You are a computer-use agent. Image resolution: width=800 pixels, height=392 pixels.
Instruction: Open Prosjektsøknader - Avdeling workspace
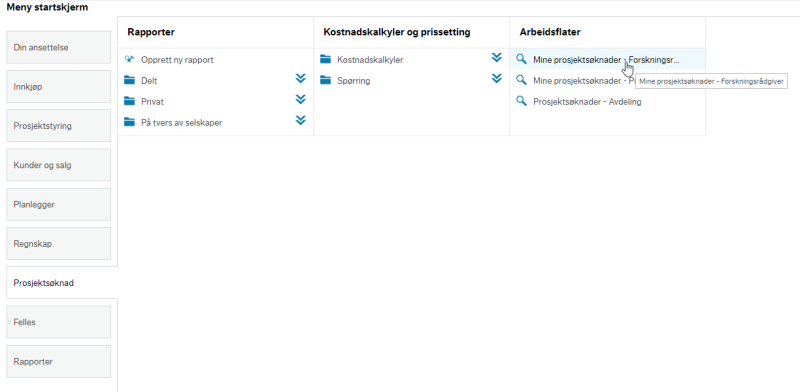(587, 102)
